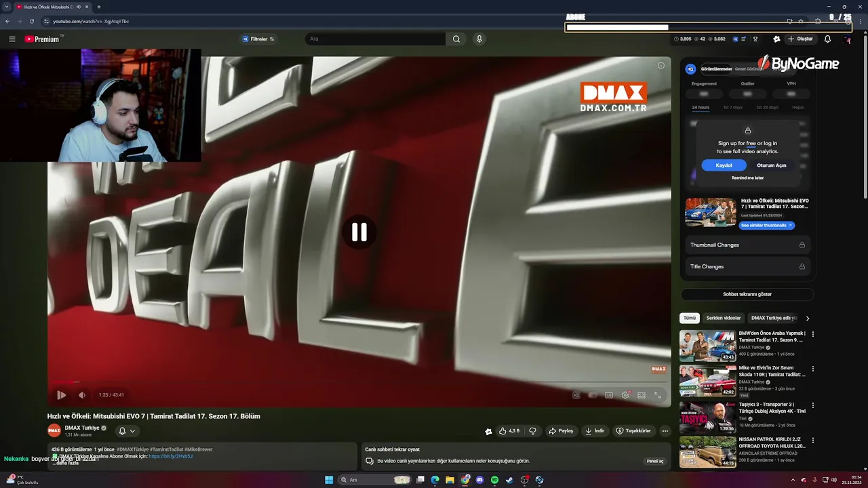Screen dimensions: 868x488
Task: Show video info icon at top-right of player
Action: pyautogui.click(x=661, y=66)
